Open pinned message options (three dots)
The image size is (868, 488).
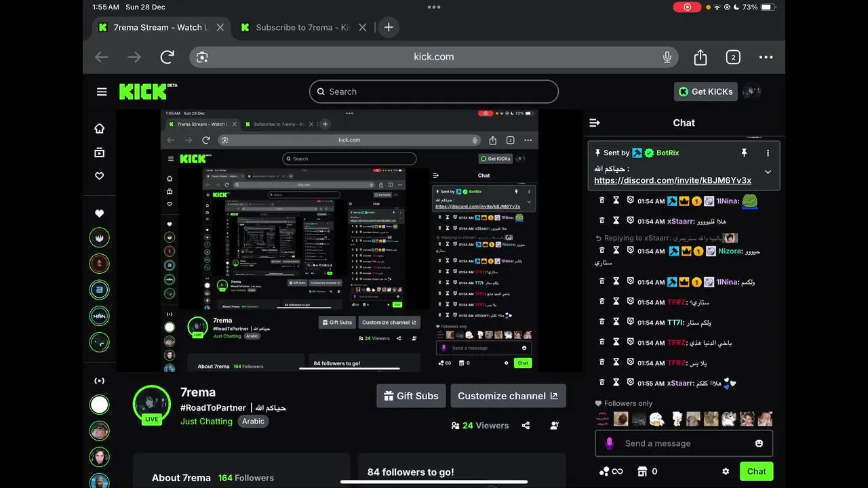pyautogui.click(x=768, y=153)
